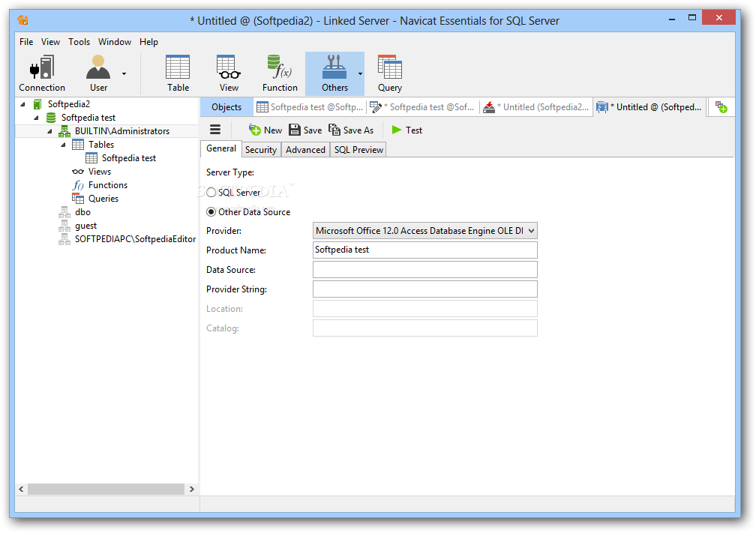Switch to the General tab
Viewport: 756px width, 533px height.
pos(221,149)
